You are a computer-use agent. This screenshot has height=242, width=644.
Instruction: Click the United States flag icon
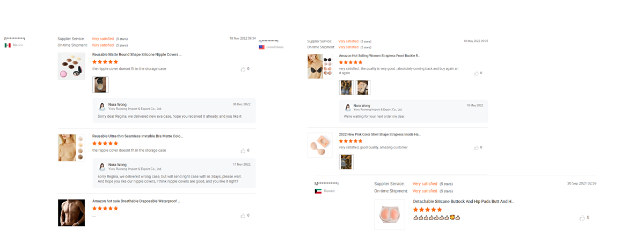262,47
